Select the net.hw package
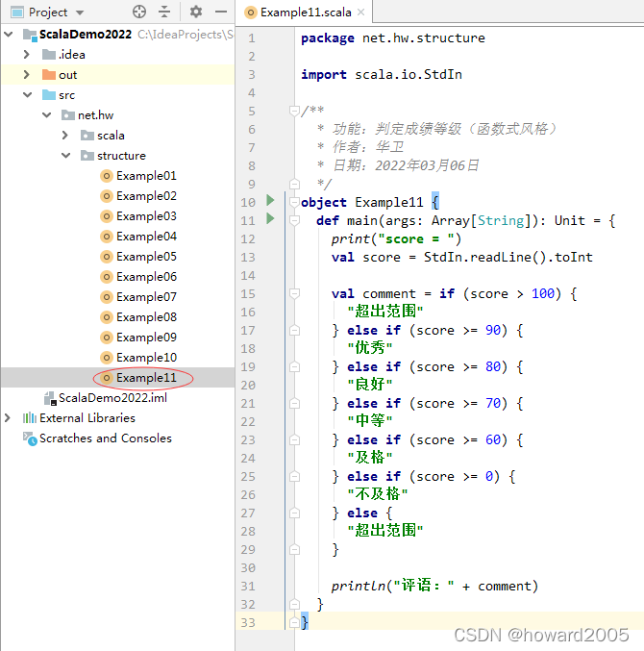Viewport: 644px width, 651px height. coord(87,115)
